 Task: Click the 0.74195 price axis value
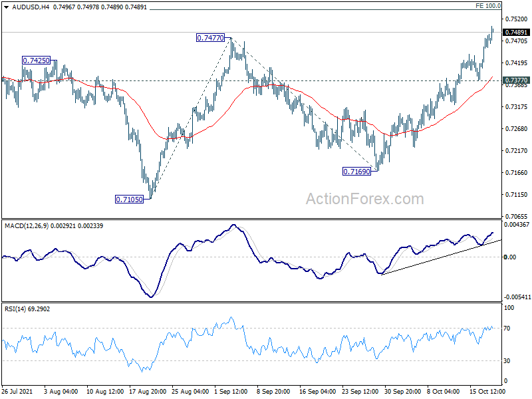coord(517,63)
